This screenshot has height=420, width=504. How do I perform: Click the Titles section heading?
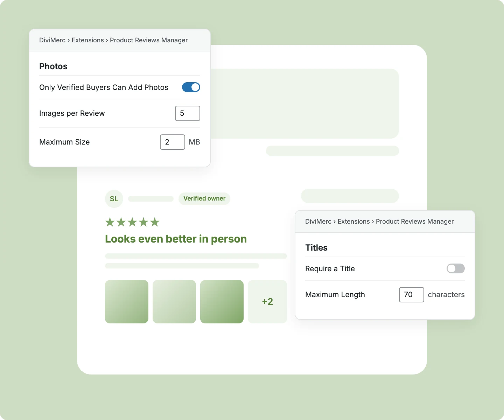[x=316, y=248]
